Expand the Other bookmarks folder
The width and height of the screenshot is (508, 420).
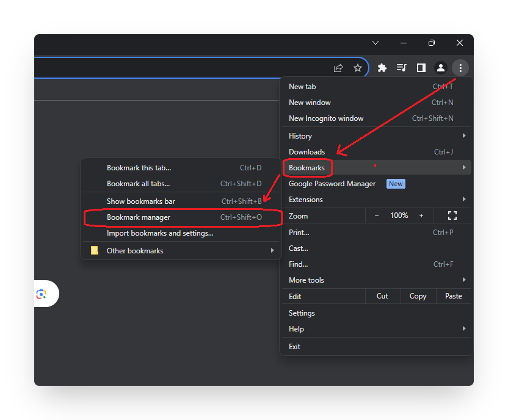pyautogui.click(x=135, y=251)
